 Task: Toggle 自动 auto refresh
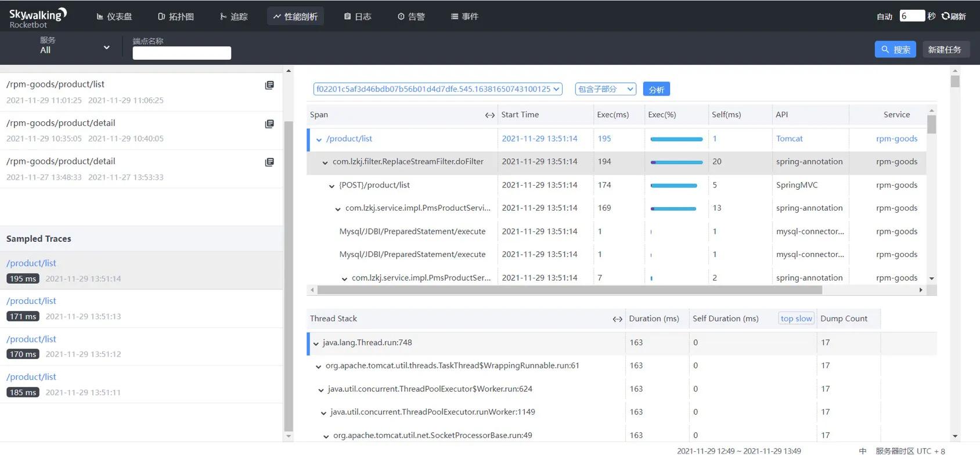click(x=884, y=16)
